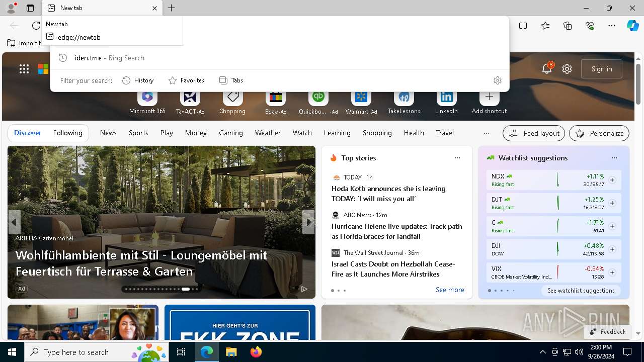644x362 pixels.
Task: Open Top stories options menu
Action: 457,158
